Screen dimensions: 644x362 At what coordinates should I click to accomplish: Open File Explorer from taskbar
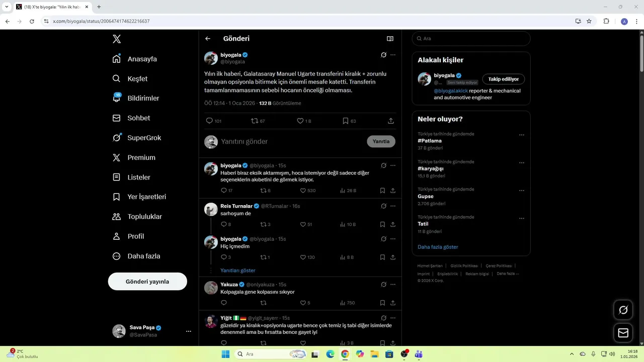[374, 354]
